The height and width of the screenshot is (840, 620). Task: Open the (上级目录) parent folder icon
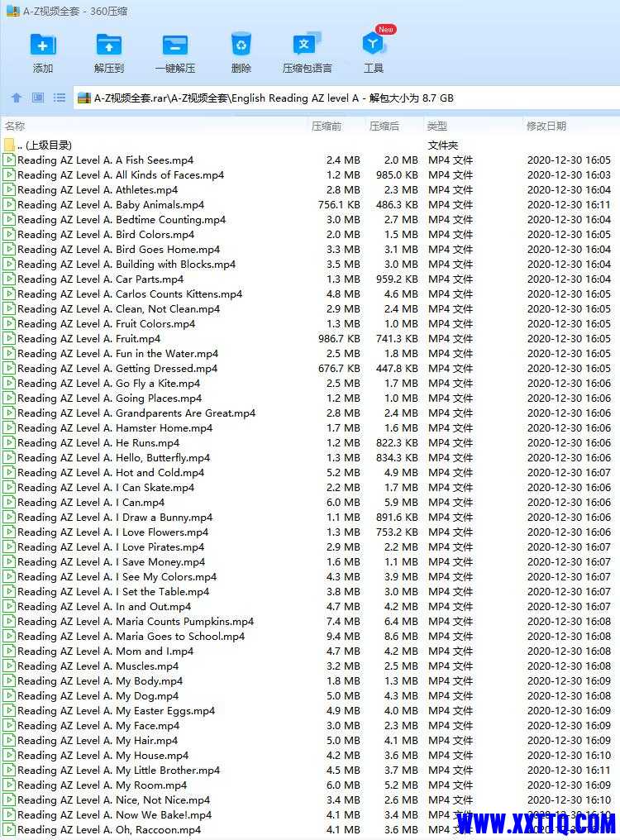click(x=9, y=145)
